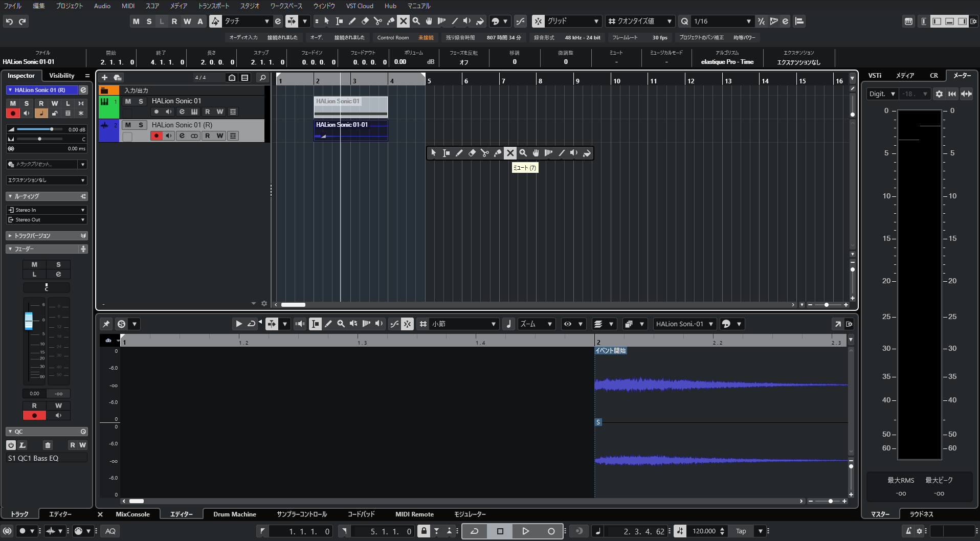Click the arrow tool in the floating toolbox
The width and height of the screenshot is (980, 541).
tap(433, 153)
